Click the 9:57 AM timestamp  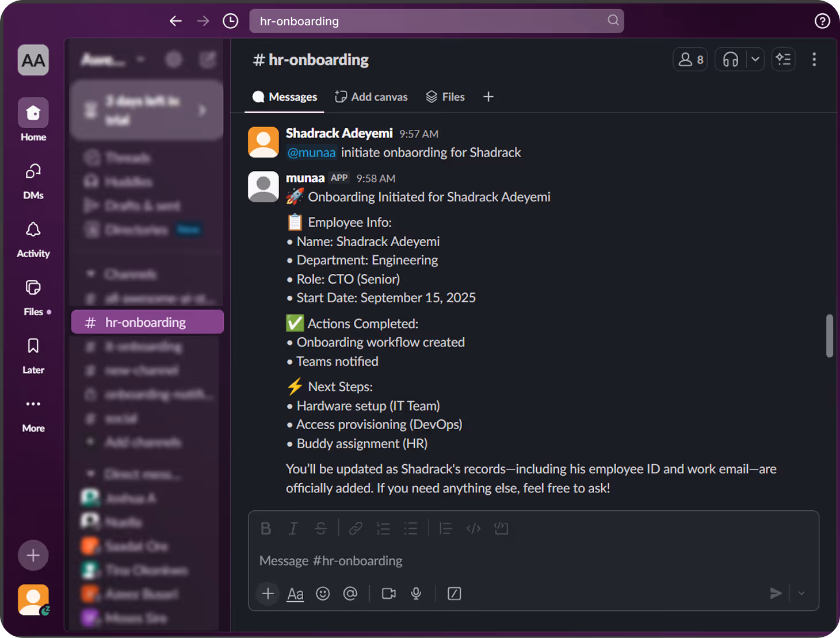[x=419, y=134]
